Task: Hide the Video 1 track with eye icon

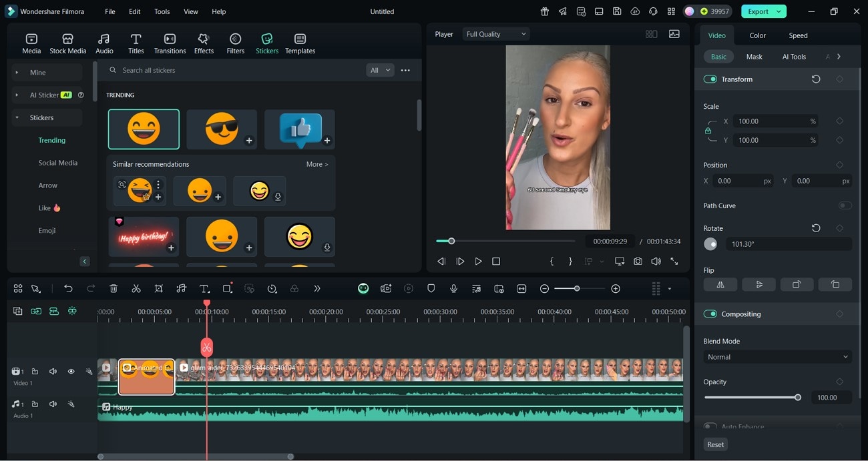Action: (x=71, y=372)
